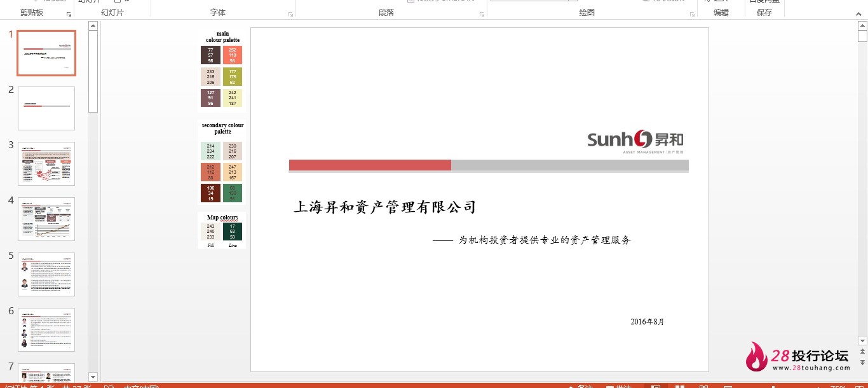Select swatch labeled 233 216 206
The image size is (868, 388).
click(210, 76)
